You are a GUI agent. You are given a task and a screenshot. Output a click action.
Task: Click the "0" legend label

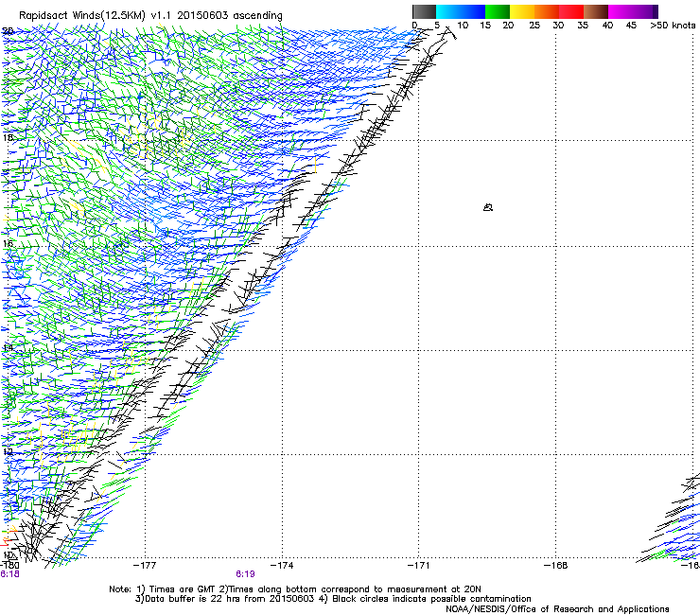tap(414, 26)
